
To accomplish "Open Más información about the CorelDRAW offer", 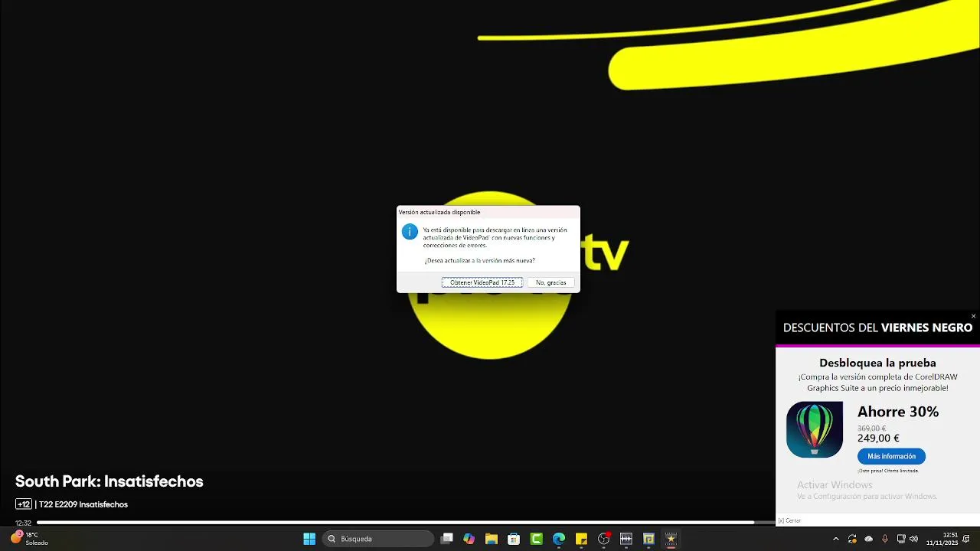I will [x=891, y=456].
